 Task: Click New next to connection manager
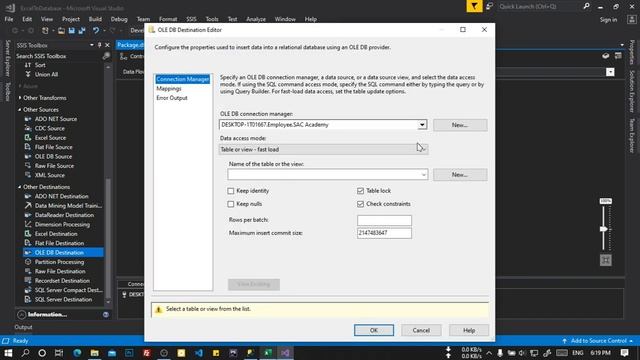pos(460,125)
